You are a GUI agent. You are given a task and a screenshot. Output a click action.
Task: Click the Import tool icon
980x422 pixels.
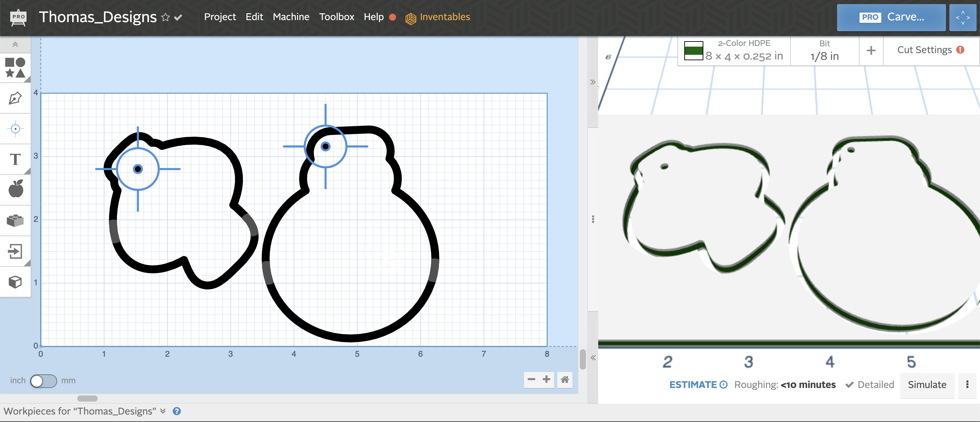coord(15,251)
